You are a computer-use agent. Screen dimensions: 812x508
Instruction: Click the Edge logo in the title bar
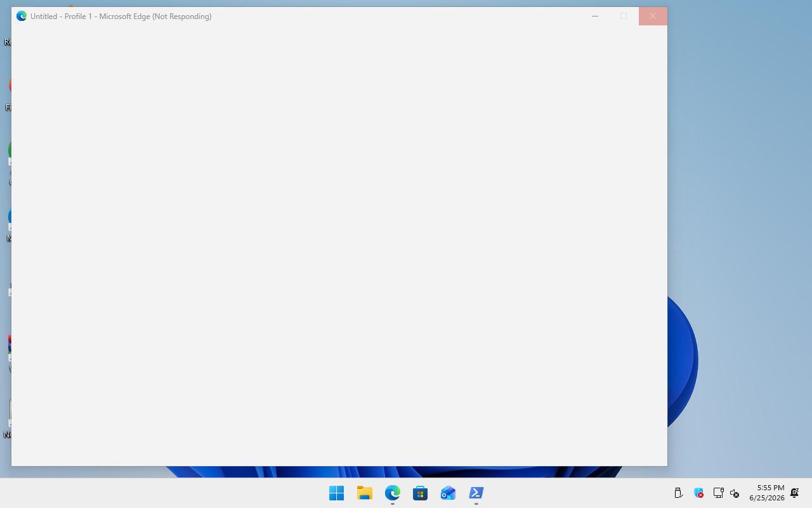[x=22, y=16]
